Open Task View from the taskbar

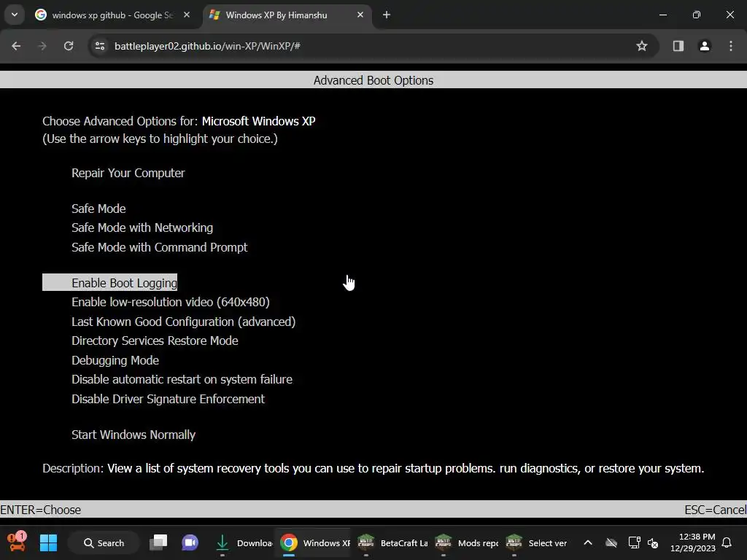(158, 542)
